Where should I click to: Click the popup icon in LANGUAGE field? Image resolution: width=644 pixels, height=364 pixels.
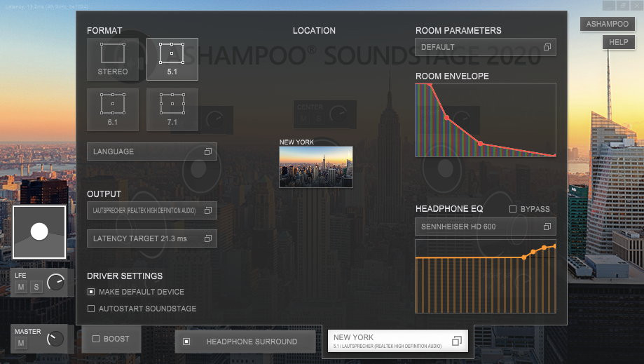pyautogui.click(x=208, y=151)
